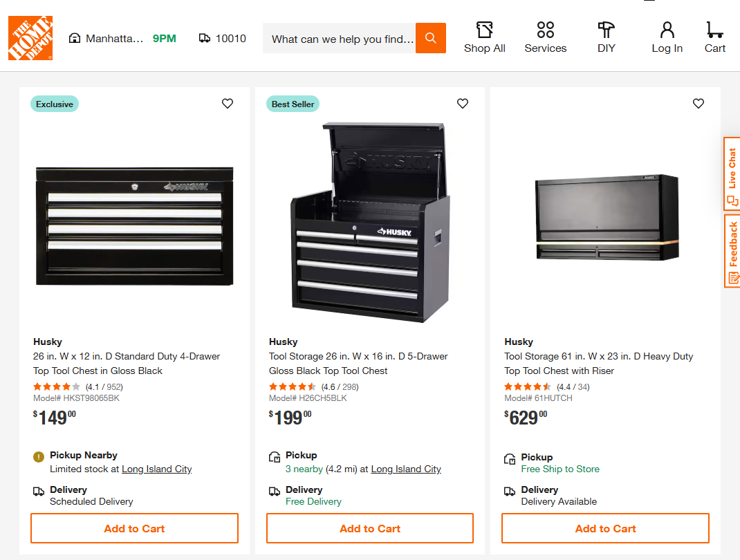Open the DIY hammer icon section
Image resolution: width=740 pixels, height=560 pixels.
(606, 38)
